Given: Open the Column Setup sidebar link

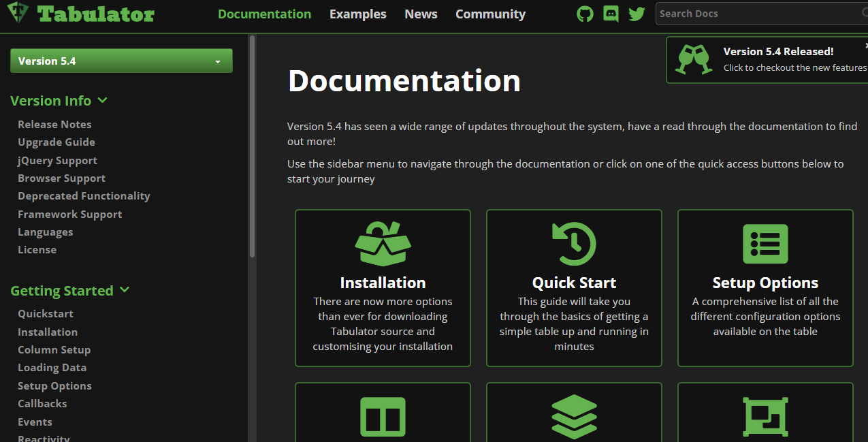Looking at the screenshot, I should point(54,349).
